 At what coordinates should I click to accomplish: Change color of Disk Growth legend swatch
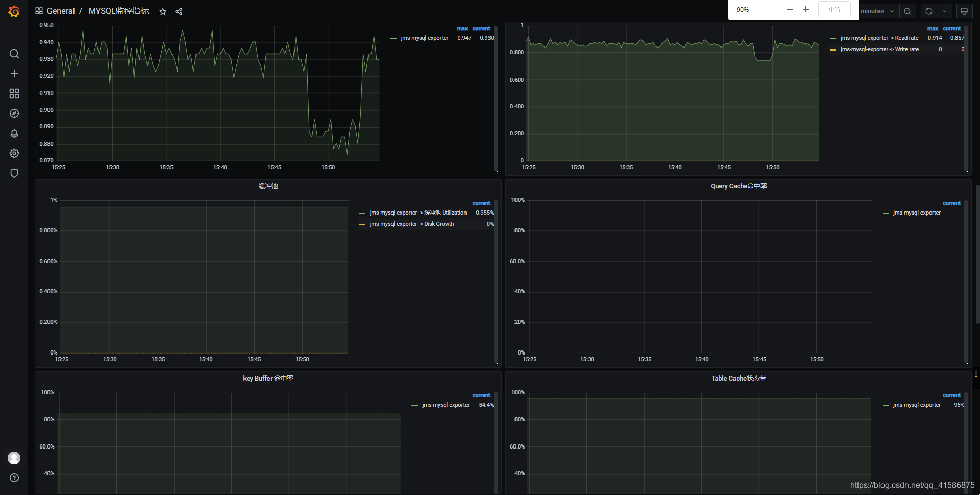(x=362, y=224)
